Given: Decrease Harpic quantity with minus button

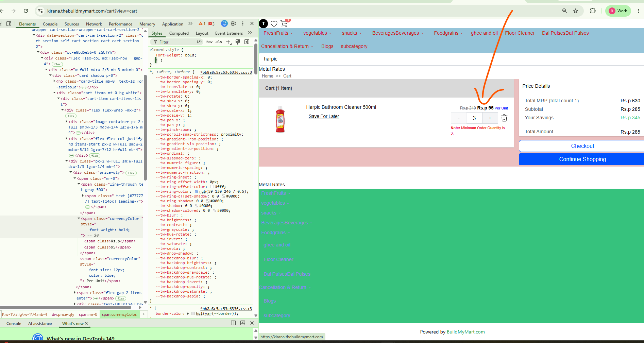Looking at the screenshot, I should 459,118.
